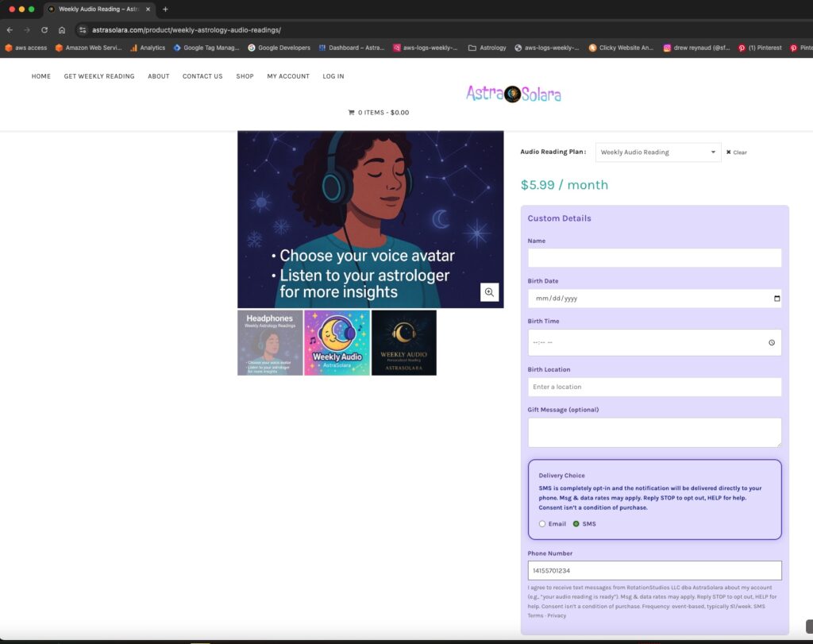The image size is (813, 644).
Task: Click the browser home icon
Action: coord(62,30)
